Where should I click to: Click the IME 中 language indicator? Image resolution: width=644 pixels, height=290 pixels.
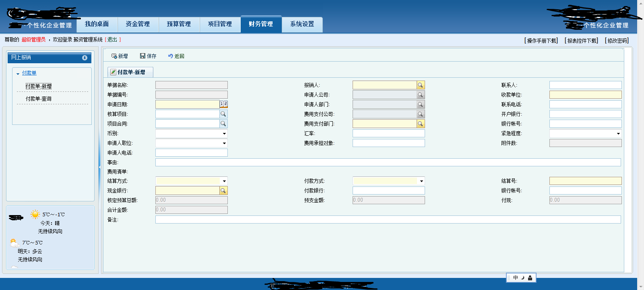point(516,278)
